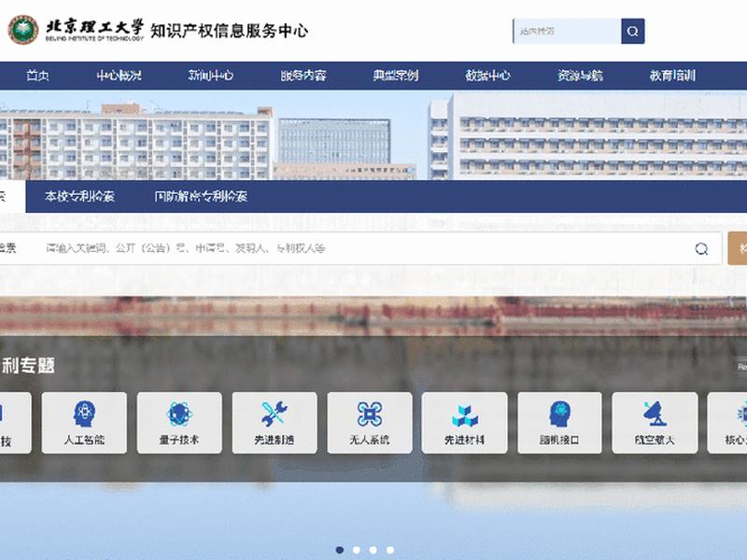The image size is (747, 560).
Task: Open the 数据中心 navigation item
Action: pos(487,76)
